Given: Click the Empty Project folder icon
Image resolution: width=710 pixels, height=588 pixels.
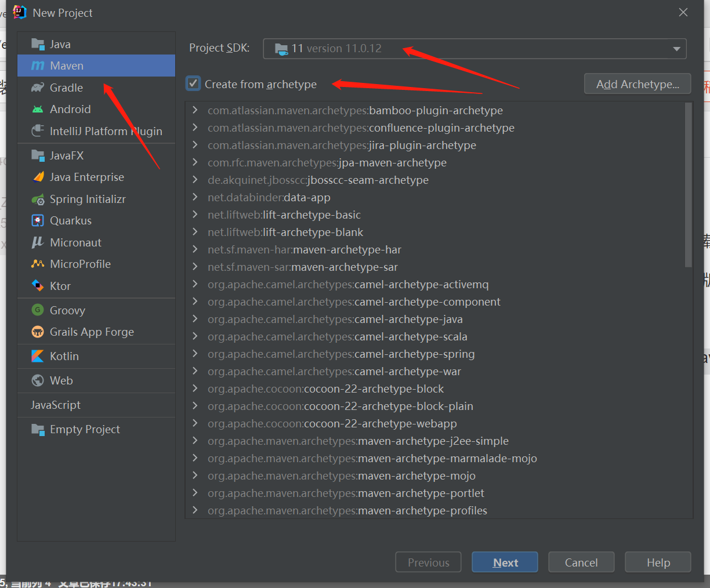Looking at the screenshot, I should [x=38, y=429].
